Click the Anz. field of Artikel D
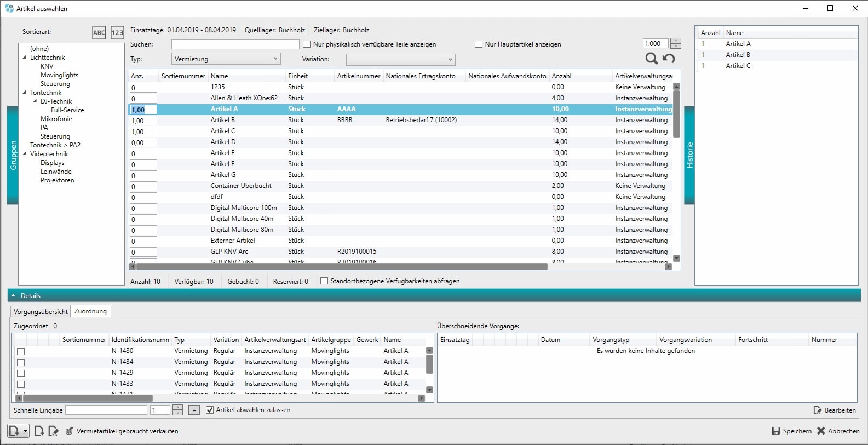 pyautogui.click(x=143, y=142)
